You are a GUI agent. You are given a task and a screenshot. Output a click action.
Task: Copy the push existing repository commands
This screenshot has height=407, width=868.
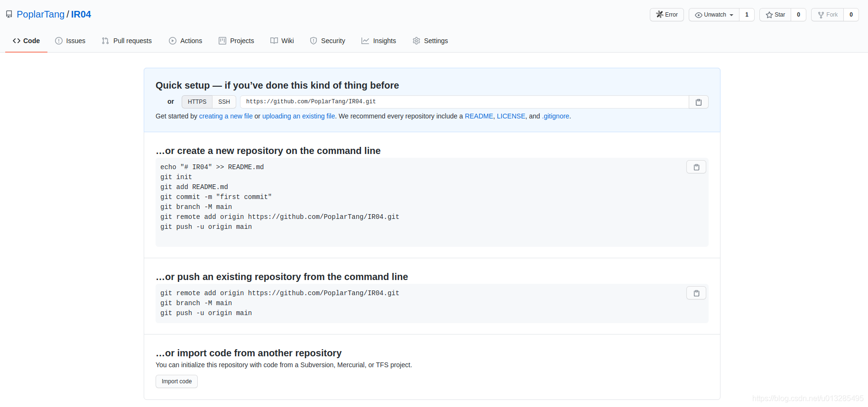(x=696, y=293)
